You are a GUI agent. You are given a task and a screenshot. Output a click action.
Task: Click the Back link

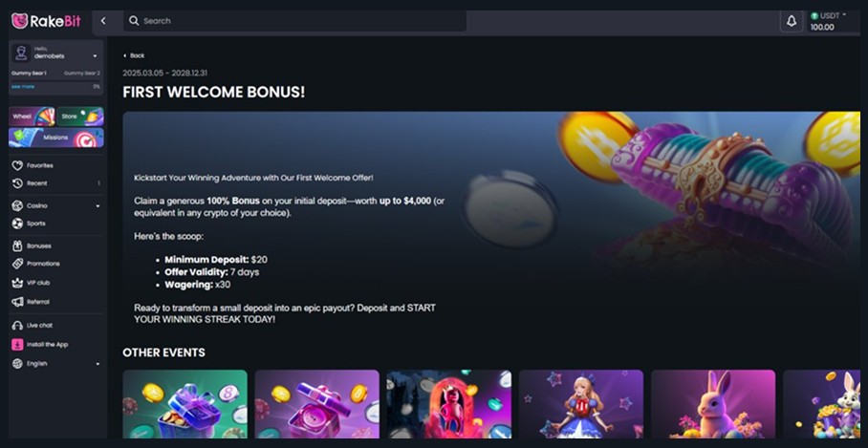pyautogui.click(x=134, y=55)
